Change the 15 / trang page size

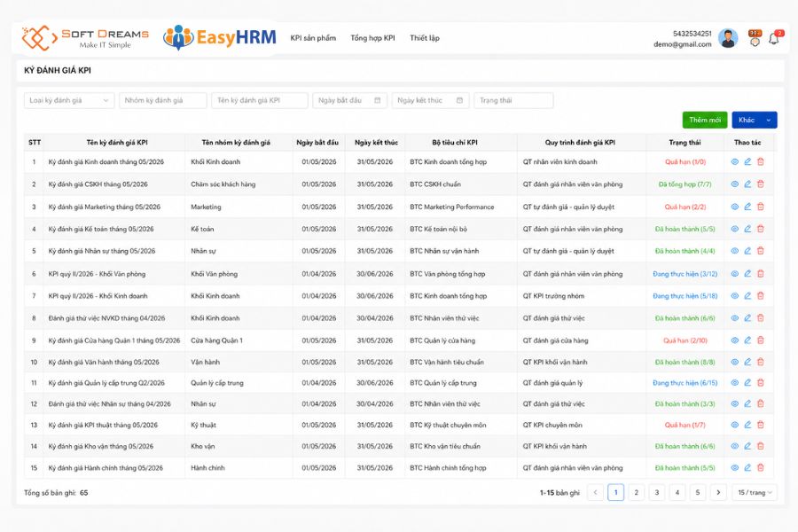(755, 492)
